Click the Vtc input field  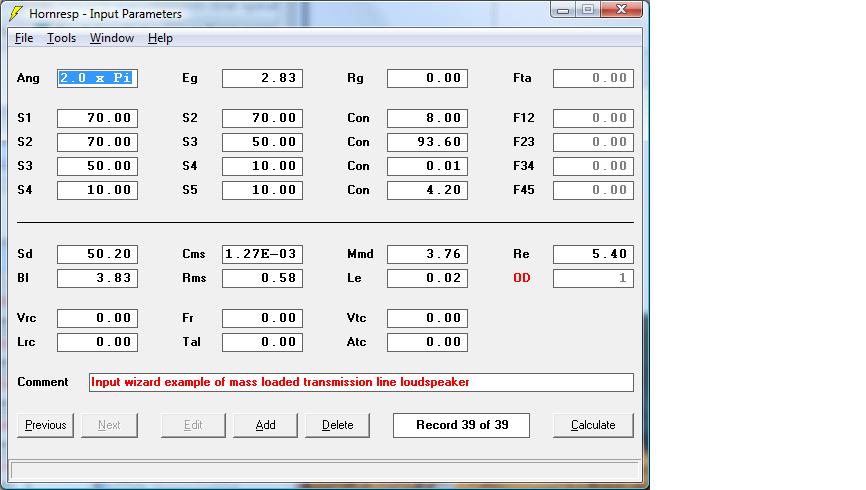pos(427,318)
